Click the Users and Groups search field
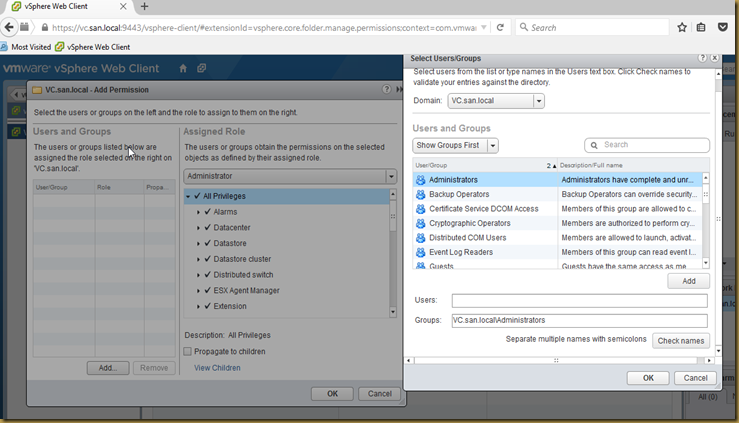 pyautogui.click(x=647, y=145)
